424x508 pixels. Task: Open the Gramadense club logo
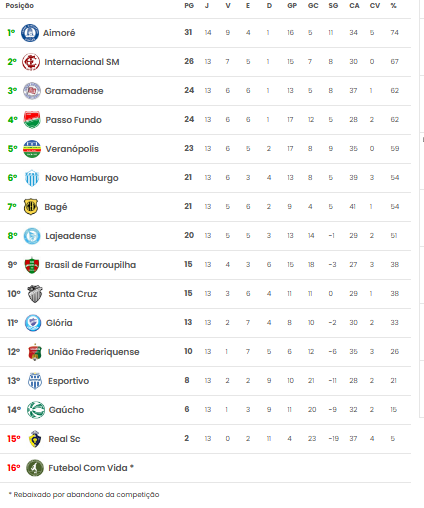pyautogui.click(x=32, y=91)
